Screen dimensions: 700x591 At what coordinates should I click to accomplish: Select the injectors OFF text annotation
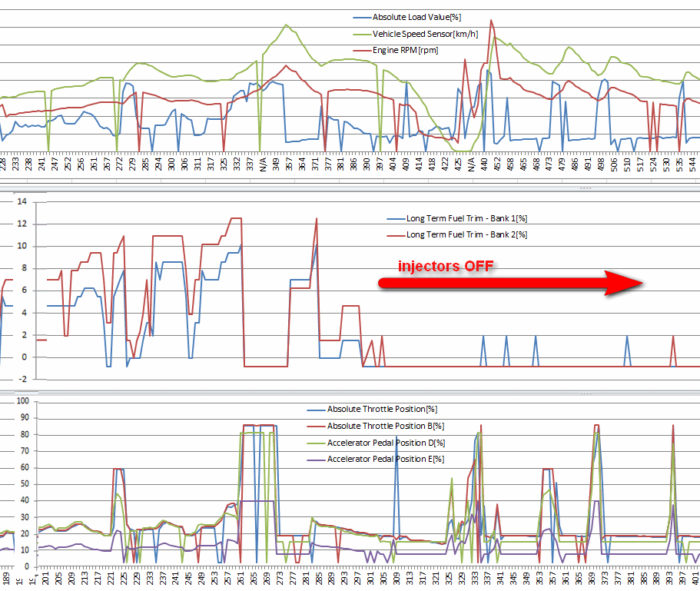(446, 266)
